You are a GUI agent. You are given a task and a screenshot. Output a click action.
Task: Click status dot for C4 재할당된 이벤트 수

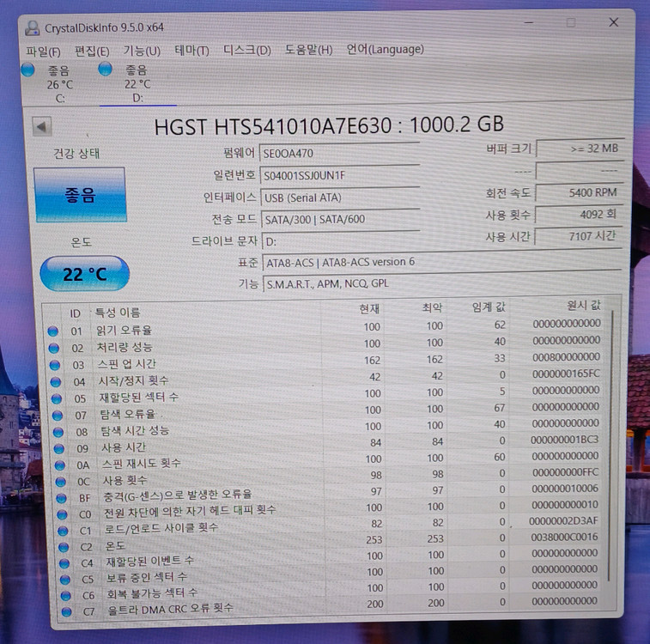coord(64,563)
